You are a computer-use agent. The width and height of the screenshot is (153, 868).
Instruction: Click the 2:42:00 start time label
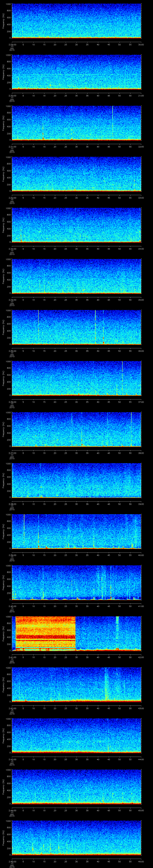click(12, 708)
